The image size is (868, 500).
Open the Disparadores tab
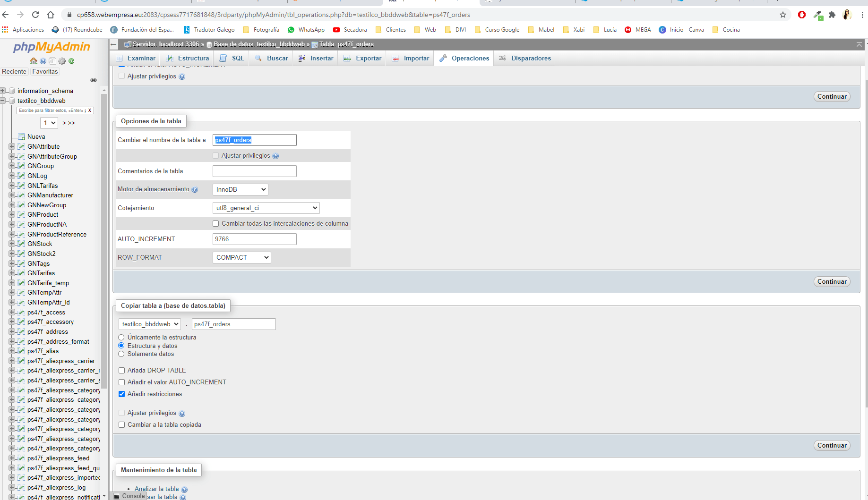click(x=525, y=58)
